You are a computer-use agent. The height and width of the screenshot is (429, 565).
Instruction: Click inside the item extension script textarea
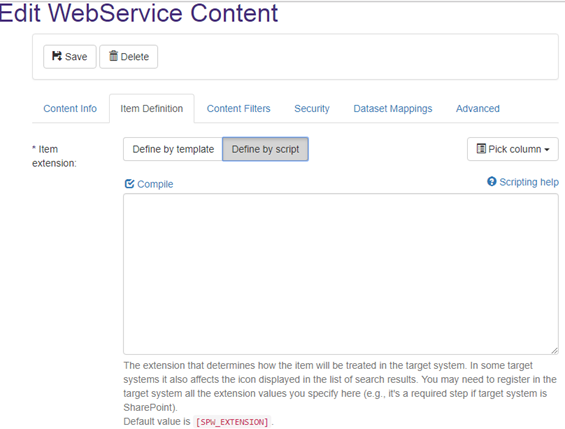[x=341, y=274]
